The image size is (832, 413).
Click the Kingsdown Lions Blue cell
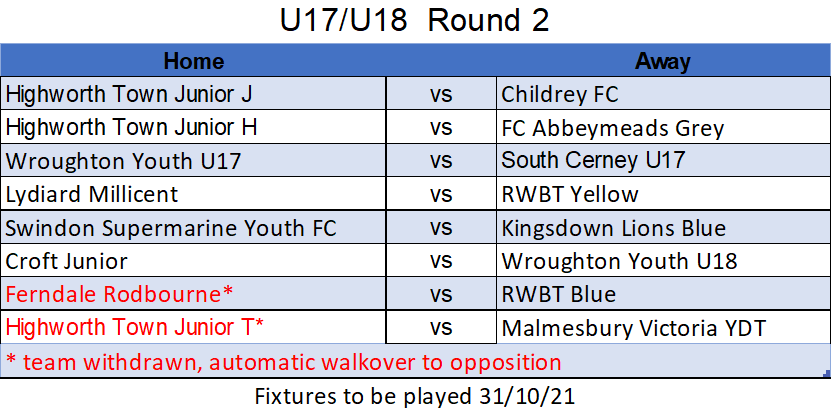tap(663, 227)
